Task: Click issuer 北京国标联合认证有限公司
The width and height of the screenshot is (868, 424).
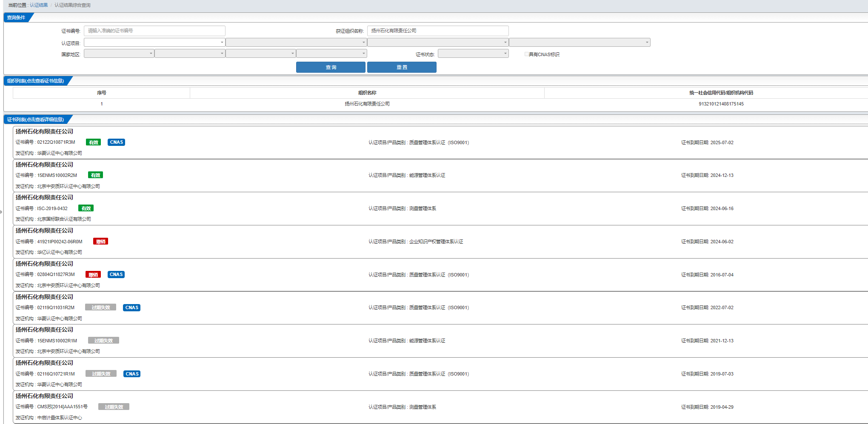Action: point(64,219)
